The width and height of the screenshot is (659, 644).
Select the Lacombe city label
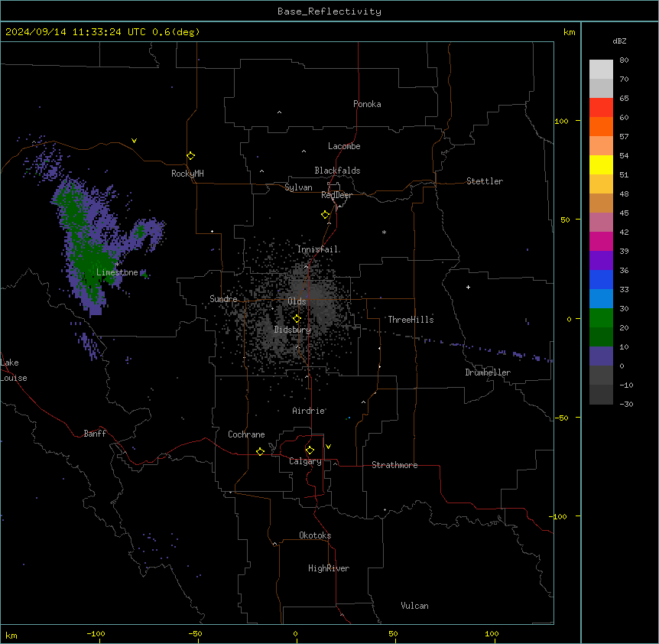[x=344, y=146]
